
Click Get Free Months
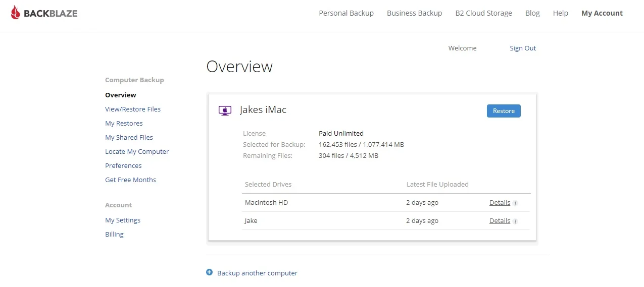(130, 180)
